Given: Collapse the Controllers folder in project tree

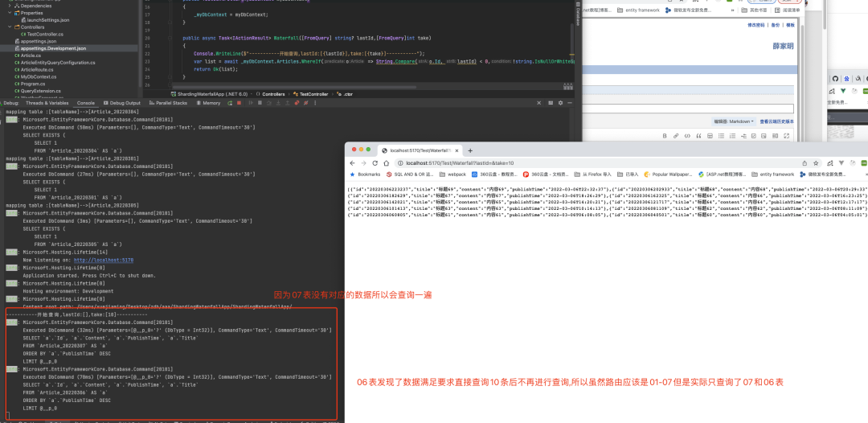Looking at the screenshot, I should (10, 27).
